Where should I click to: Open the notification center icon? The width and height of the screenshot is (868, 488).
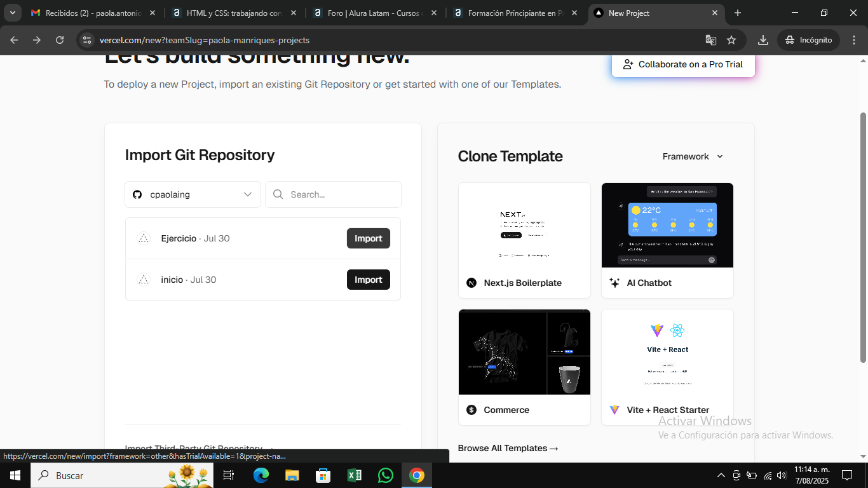point(847,475)
